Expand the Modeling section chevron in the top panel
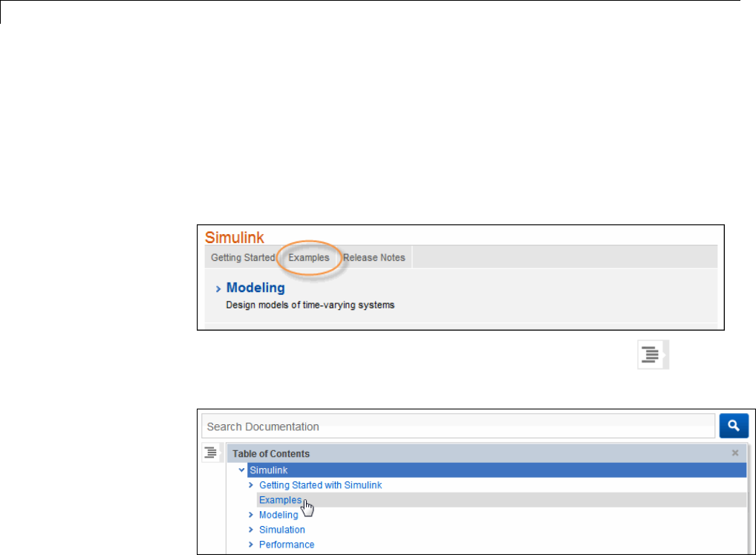This screenshot has height=555, width=756. click(x=218, y=289)
